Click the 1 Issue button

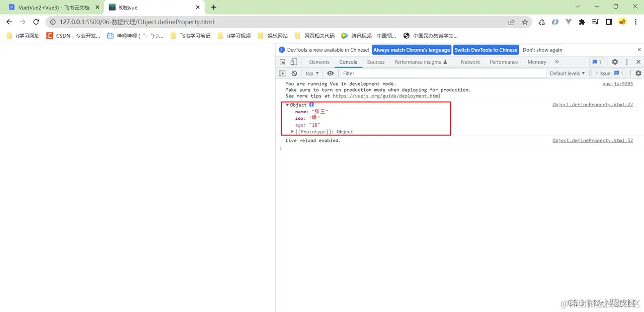609,73
